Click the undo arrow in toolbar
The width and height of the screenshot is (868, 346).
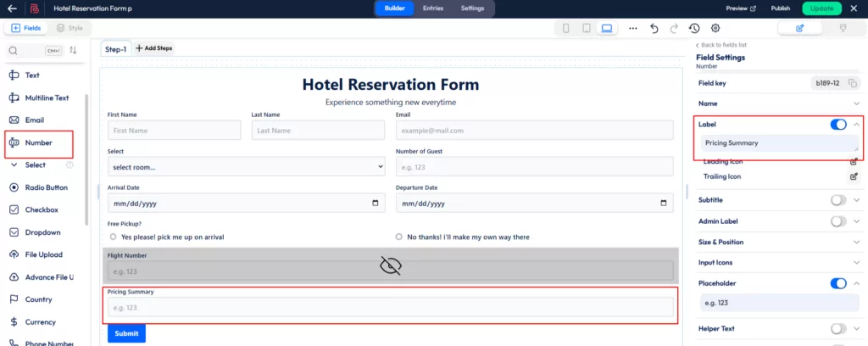coord(654,28)
